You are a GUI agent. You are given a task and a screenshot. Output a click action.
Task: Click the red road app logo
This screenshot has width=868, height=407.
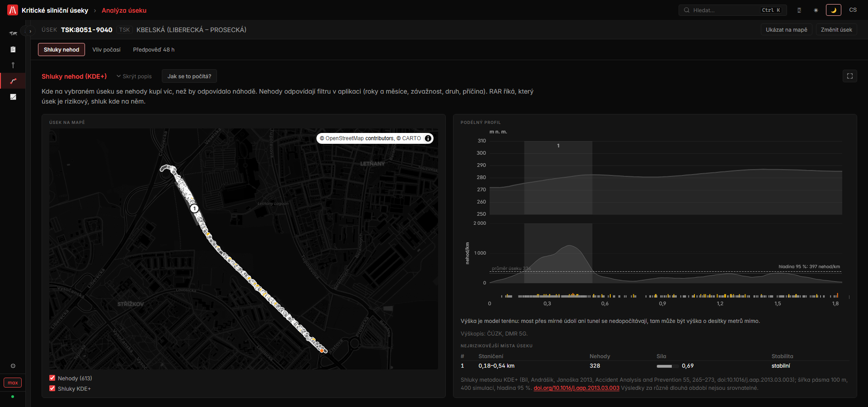tap(13, 10)
